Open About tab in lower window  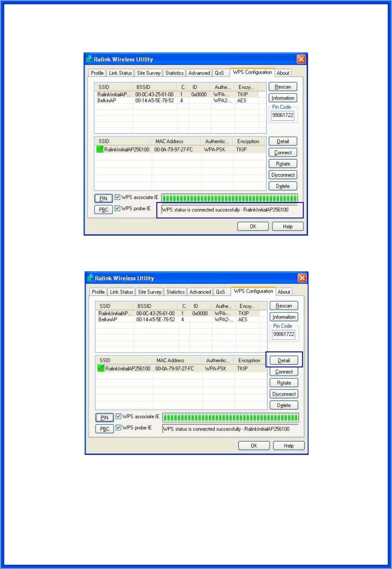click(284, 292)
